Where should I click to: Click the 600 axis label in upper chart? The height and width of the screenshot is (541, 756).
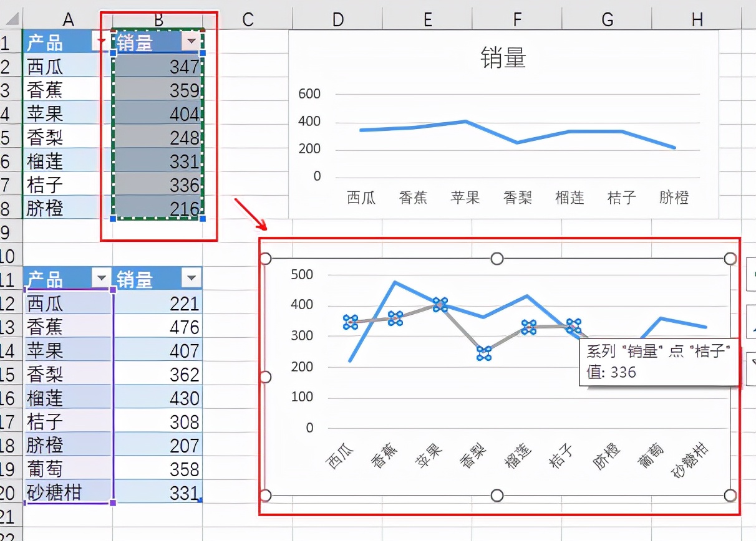coord(309,93)
